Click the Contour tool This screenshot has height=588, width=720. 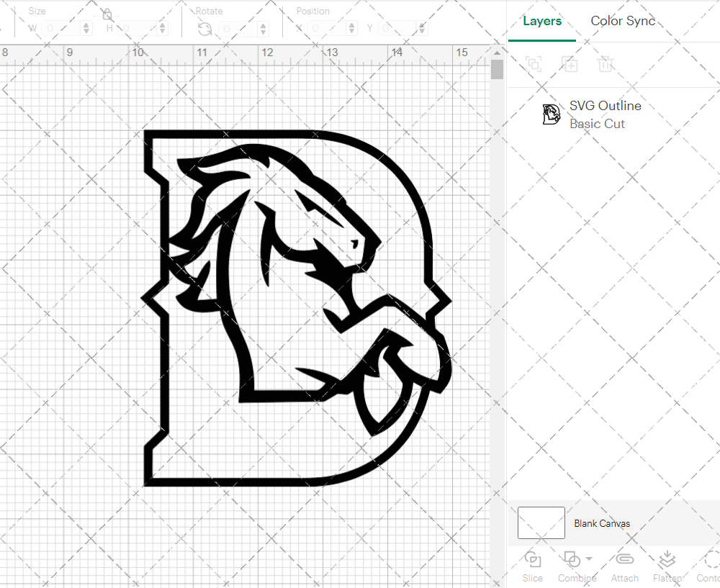[x=709, y=567]
